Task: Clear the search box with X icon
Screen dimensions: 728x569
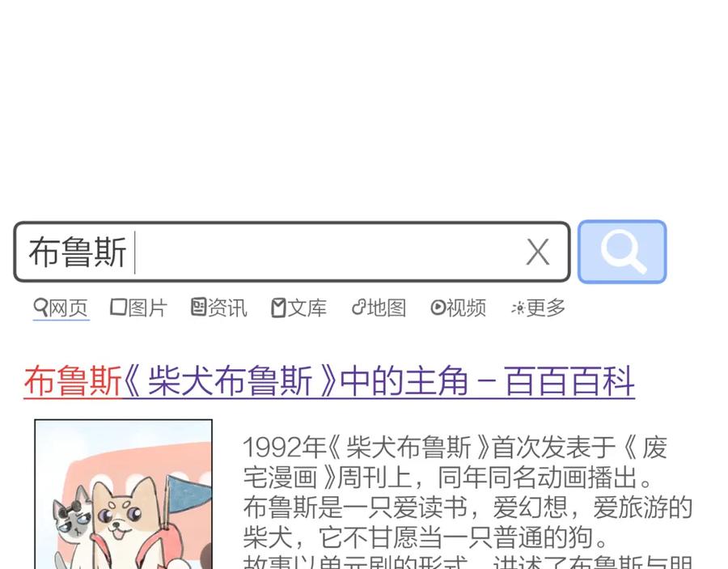Action: point(538,253)
